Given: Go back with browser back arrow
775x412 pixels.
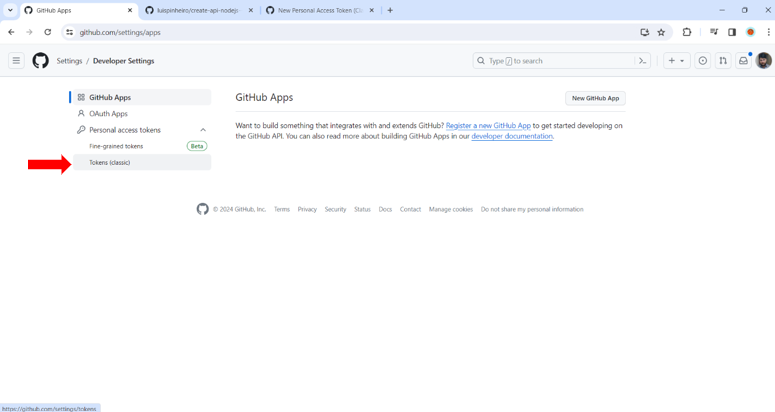Looking at the screenshot, I should click(11, 32).
